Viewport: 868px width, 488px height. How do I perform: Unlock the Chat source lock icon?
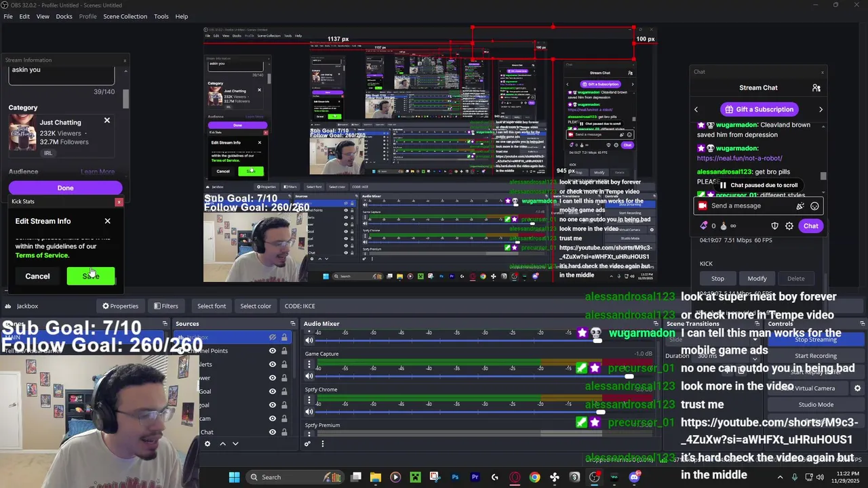tap(284, 432)
